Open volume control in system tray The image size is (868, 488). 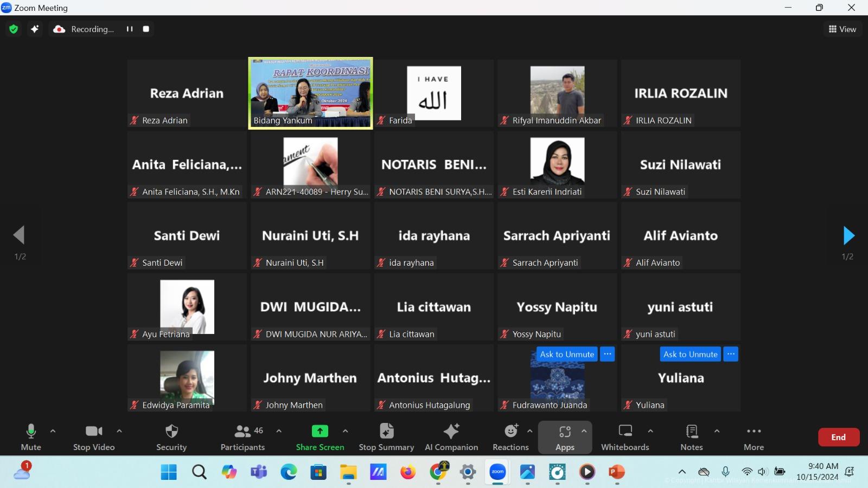click(763, 472)
